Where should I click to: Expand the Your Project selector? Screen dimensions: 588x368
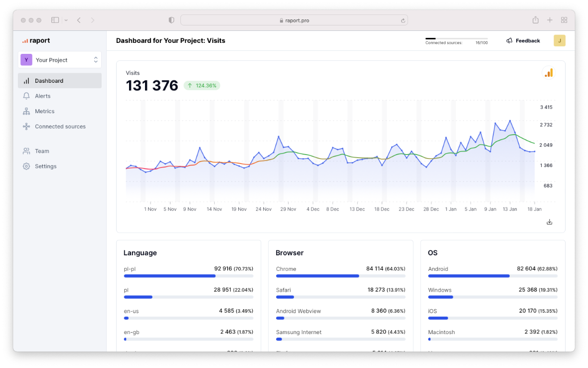coord(60,60)
